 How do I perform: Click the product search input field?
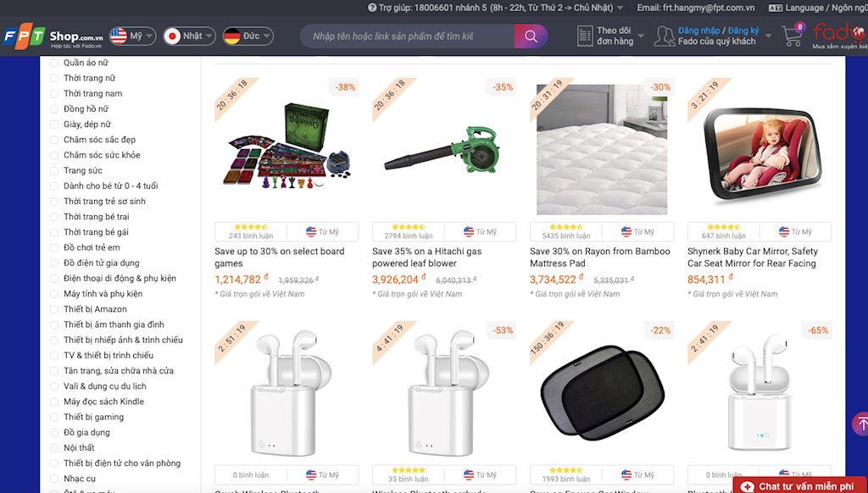coord(407,36)
